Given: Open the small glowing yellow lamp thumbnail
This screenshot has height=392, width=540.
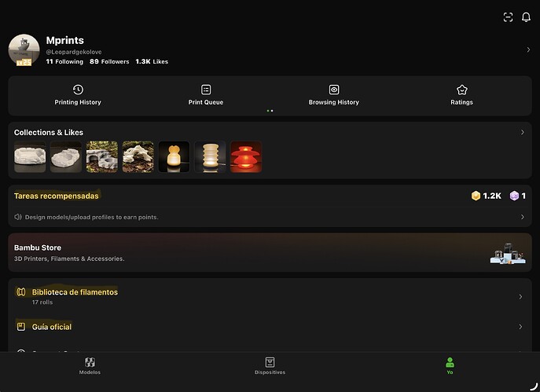Looking at the screenshot, I should 174,156.
